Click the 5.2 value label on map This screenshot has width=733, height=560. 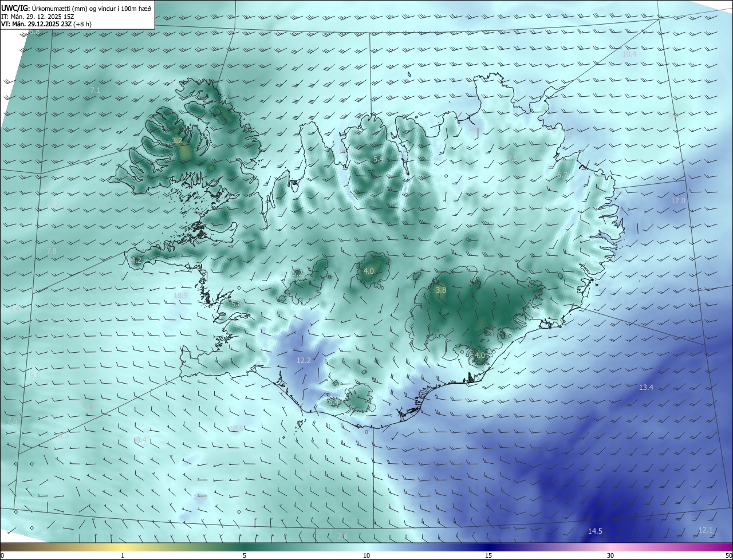[298, 274]
